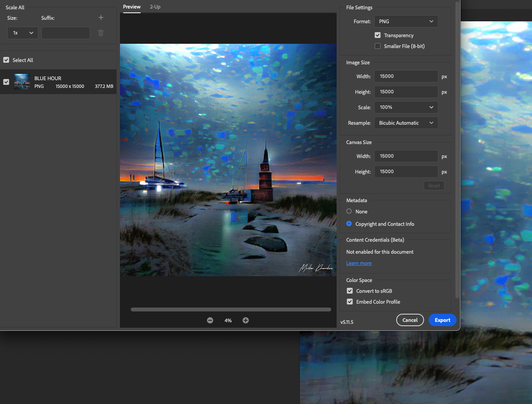This screenshot has width=532, height=404.
Task: Toggle the Select All checkbox
Action: (x=6, y=60)
